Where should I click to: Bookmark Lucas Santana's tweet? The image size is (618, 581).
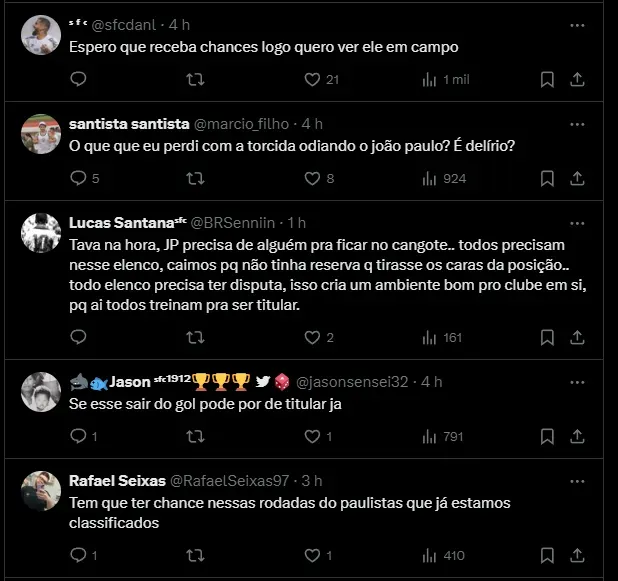[x=547, y=337]
